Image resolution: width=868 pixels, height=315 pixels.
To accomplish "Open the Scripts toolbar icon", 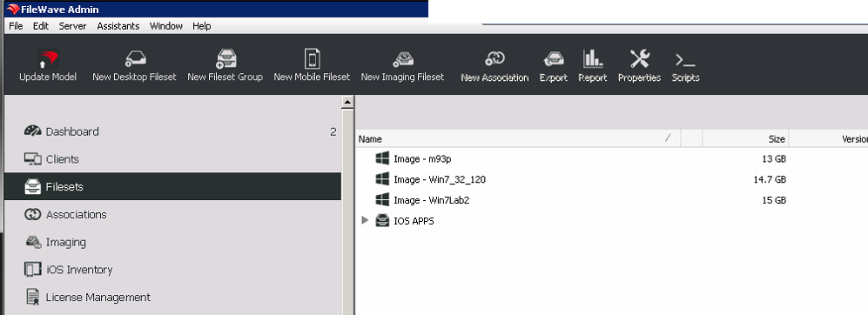I will 685,59.
